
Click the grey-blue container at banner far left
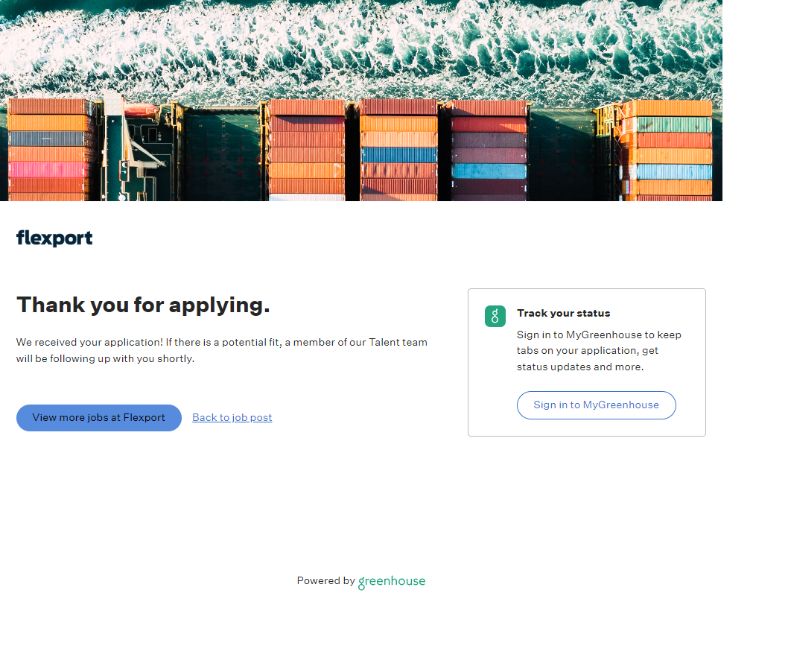47,139
